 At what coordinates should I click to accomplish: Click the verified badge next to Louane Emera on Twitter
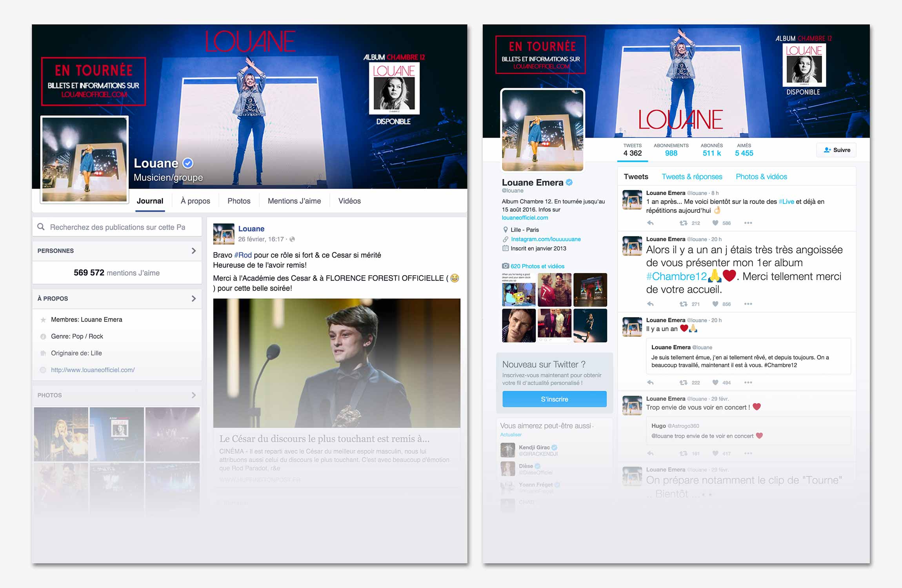569,182
